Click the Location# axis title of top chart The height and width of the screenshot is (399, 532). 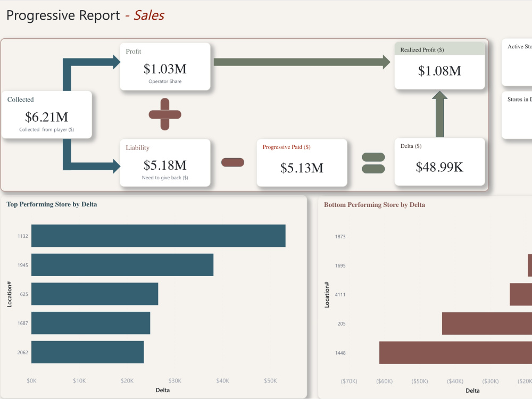click(9, 294)
